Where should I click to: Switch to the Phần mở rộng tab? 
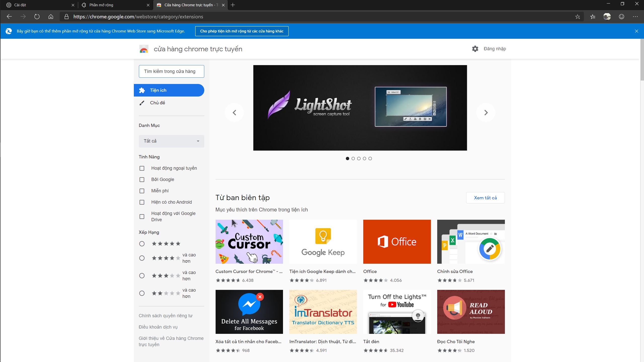(x=114, y=5)
